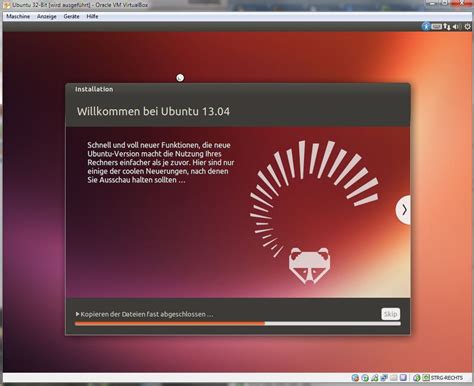Open the Anzeige menu
474x386 pixels.
[47, 16]
